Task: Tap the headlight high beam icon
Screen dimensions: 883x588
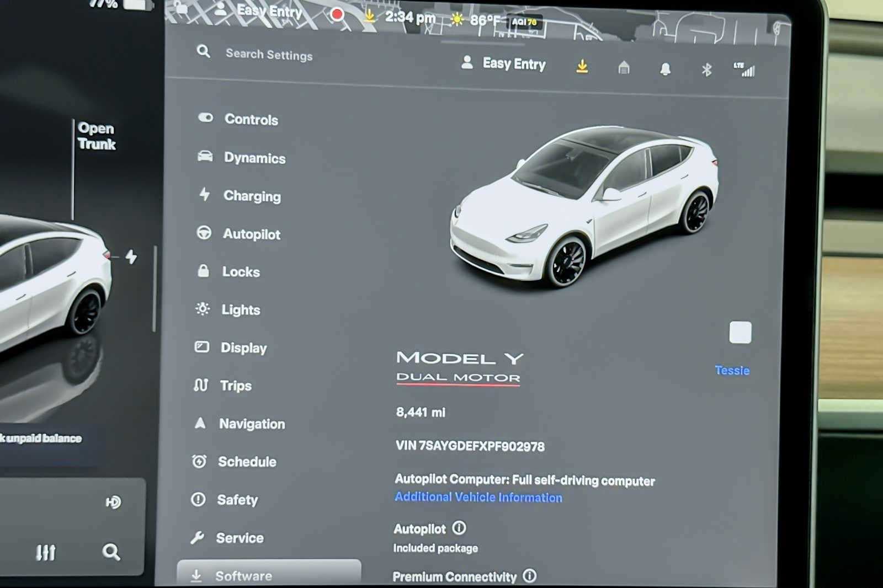Action: click(x=113, y=502)
